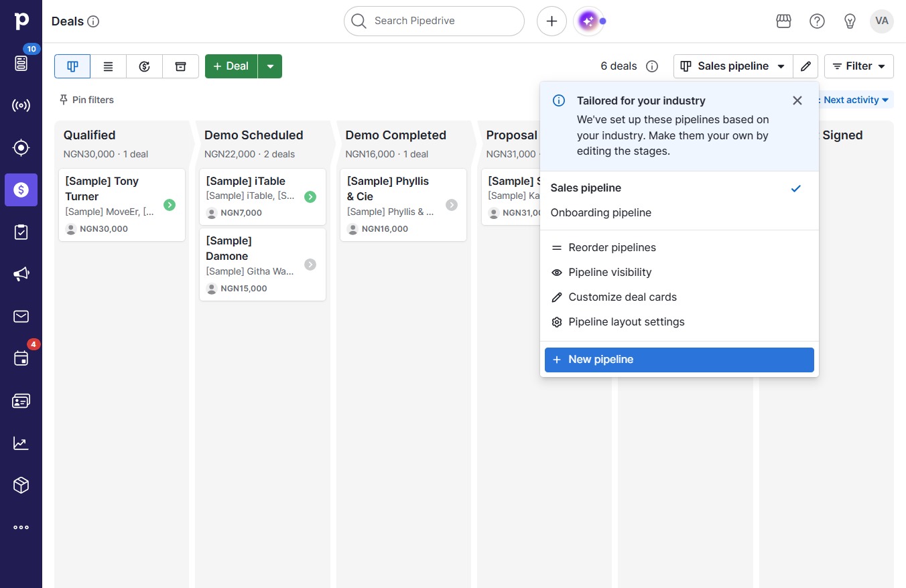Image resolution: width=906 pixels, height=588 pixels.
Task: Expand the dropdown arrow next to + Deal
Action: (x=270, y=66)
